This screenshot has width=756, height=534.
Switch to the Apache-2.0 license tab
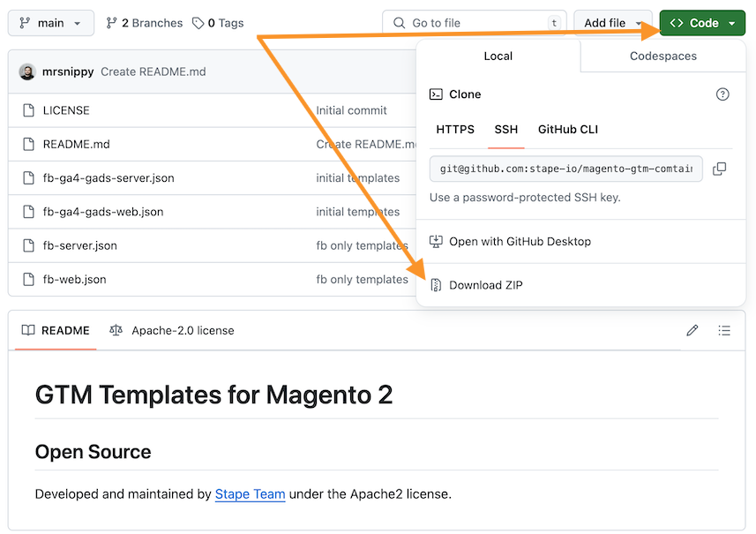[x=172, y=330]
